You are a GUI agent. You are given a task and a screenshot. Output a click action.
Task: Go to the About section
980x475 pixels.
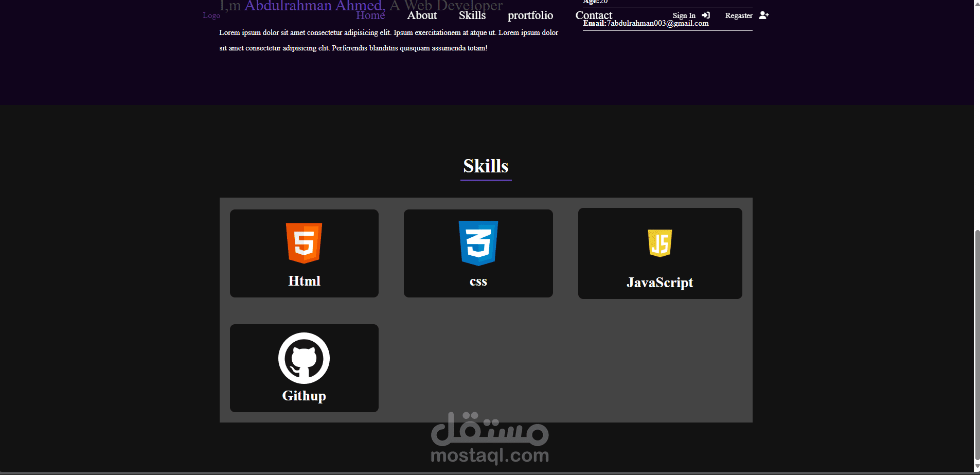click(422, 15)
